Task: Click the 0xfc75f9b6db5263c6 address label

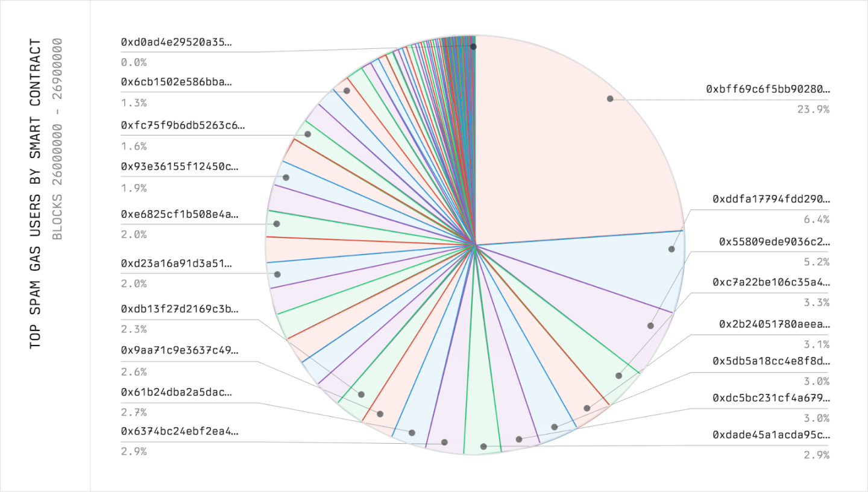Action: (183, 125)
